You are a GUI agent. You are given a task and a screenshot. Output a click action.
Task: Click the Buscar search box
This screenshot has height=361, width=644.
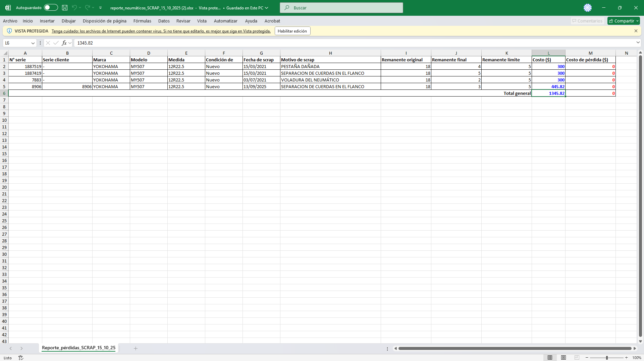(341, 8)
